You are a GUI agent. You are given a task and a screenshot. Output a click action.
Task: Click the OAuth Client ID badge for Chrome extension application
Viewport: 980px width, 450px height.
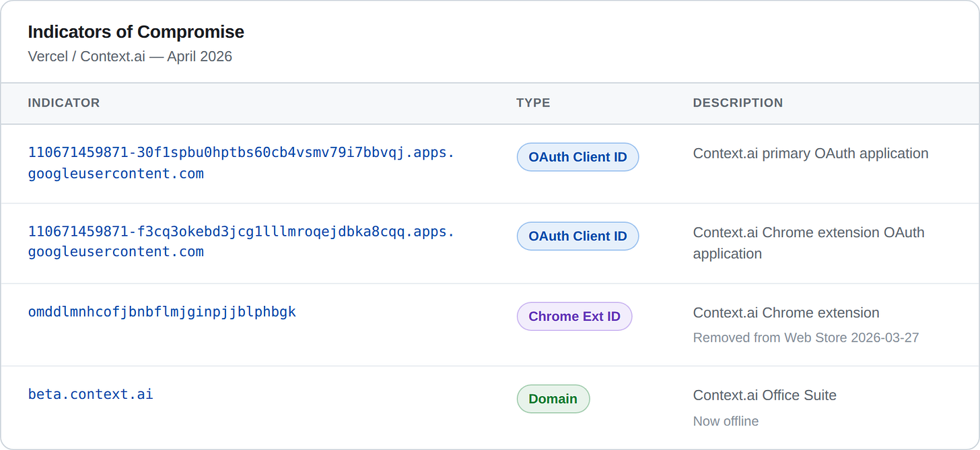point(577,236)
